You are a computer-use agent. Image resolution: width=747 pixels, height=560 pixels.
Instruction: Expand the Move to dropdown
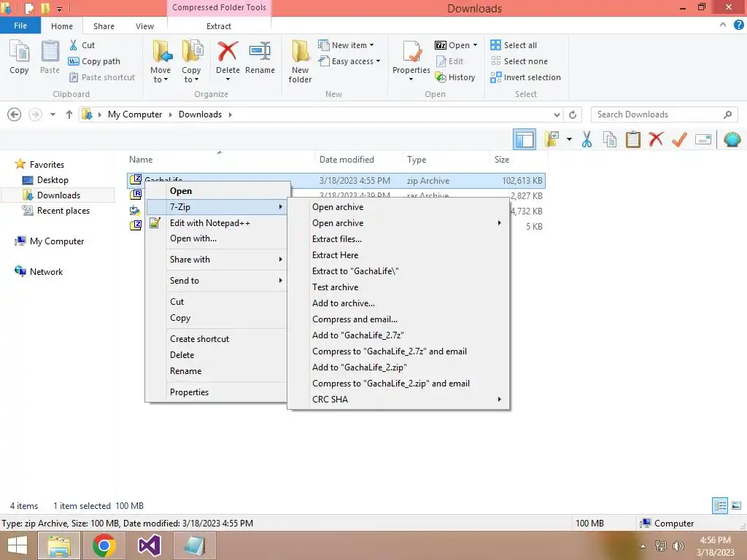tap(160, 79)
